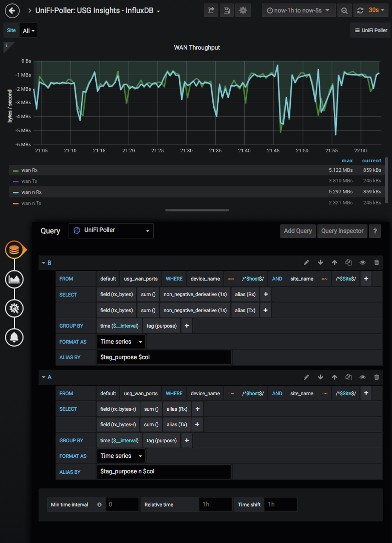The image size is (392, 543).
Task: Click the Relative time input field
Action: (215, 504)
